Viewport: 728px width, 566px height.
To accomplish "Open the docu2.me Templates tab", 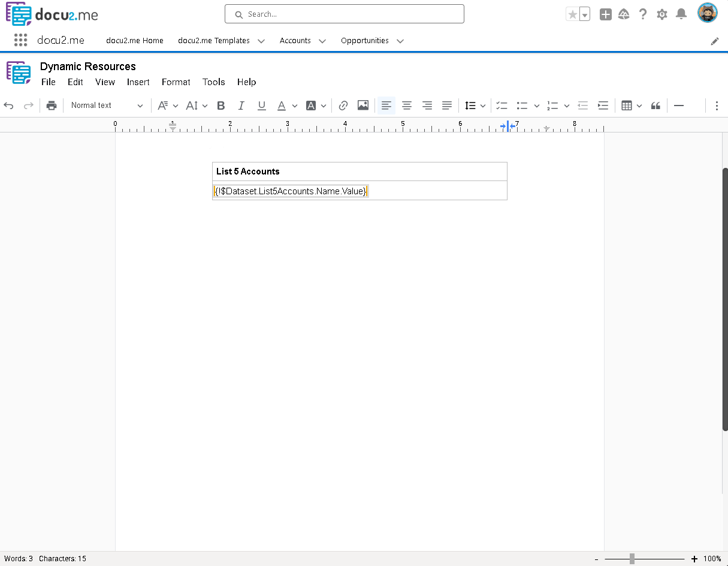I will (214, 41).
